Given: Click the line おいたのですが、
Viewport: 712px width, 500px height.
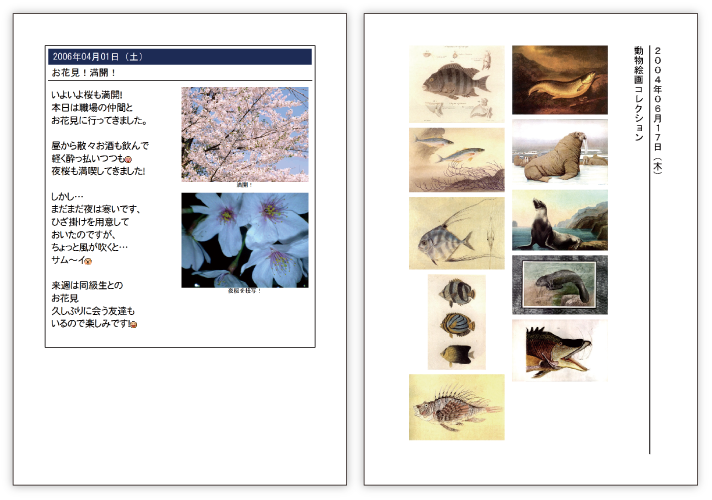Looking at the screenshot, I should (84, 235).
